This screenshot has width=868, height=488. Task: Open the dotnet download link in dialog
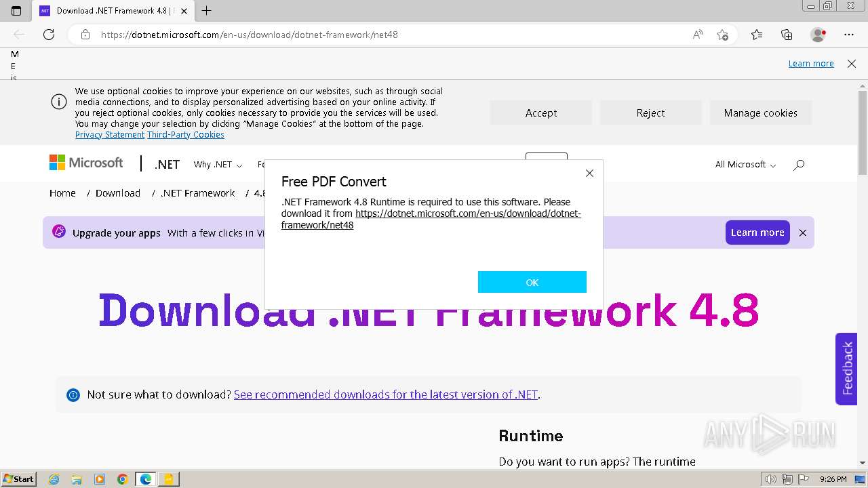431,219
